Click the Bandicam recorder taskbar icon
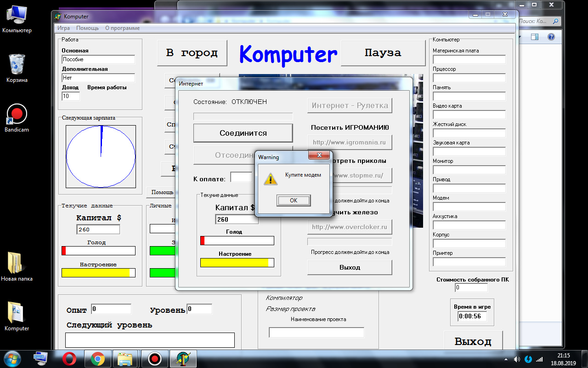This screenshot has height=368, width=588. [155, 358]
